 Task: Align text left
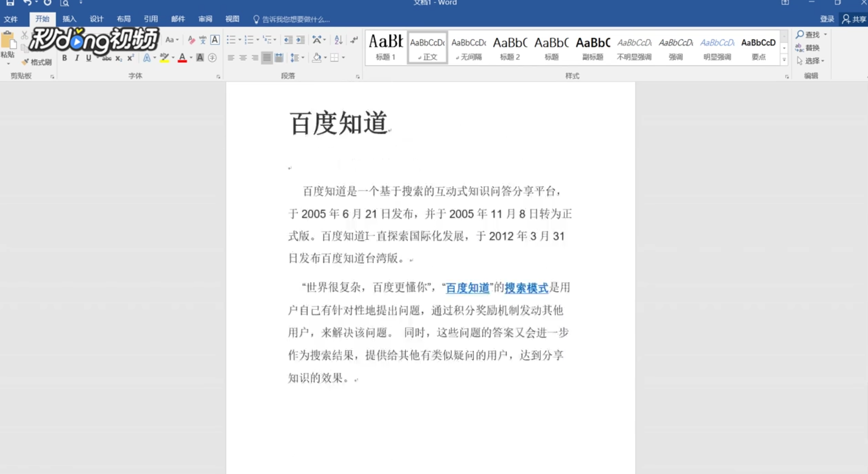point(231,58)
